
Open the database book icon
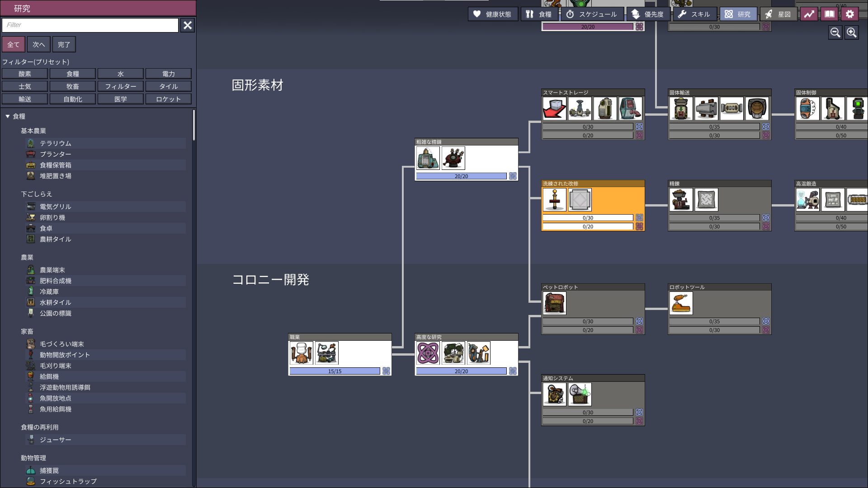pyautogui.click(x=830, y=14)
